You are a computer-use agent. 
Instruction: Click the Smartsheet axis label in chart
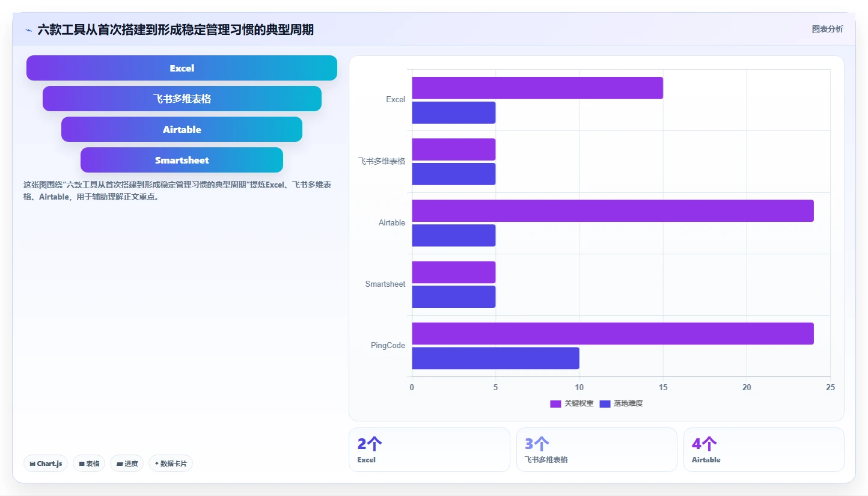[385, 284]
